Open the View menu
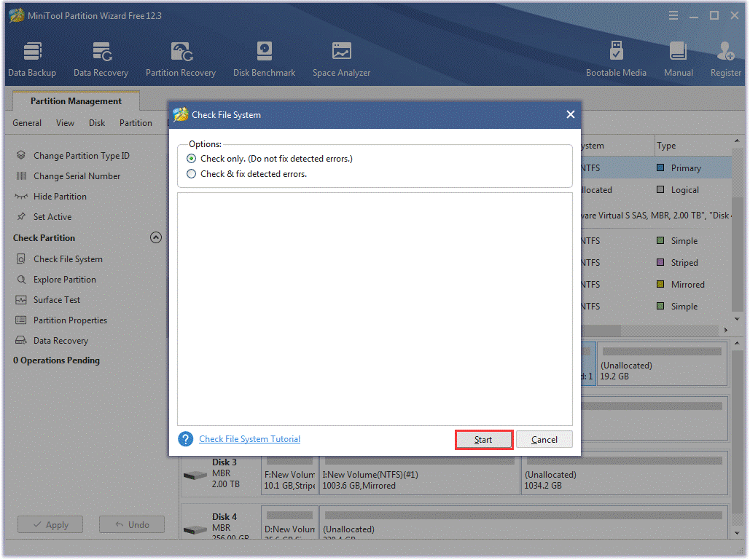Screen dimensions: 750x560 pyautogui.click(x=65, y=123)
